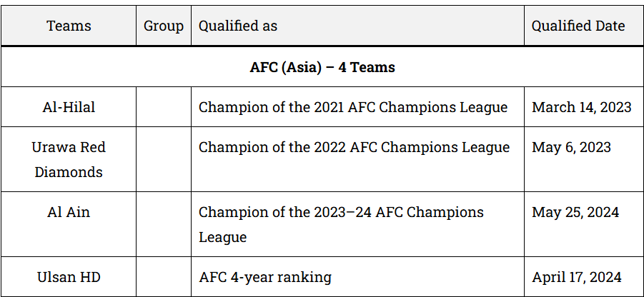Click the Teams column header
Viewport: 644px width, 297px height.
(x=69, y=26)
